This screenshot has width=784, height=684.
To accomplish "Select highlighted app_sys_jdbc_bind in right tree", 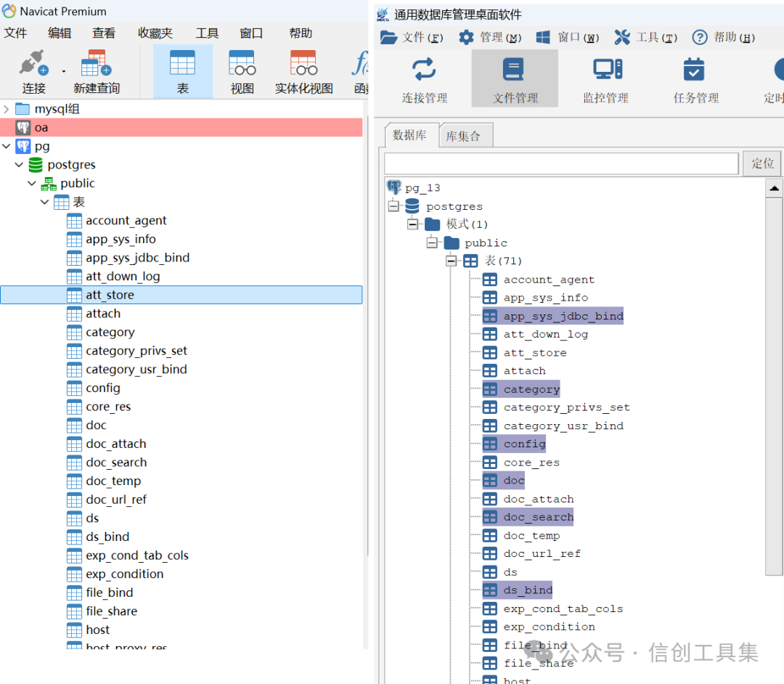I will pyautogui.click(x=552, y=316).
